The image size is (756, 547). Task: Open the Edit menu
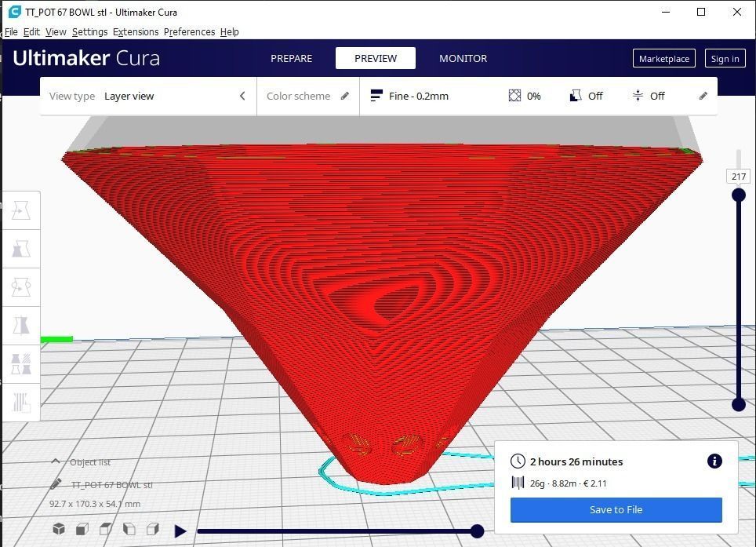[x=32, y=32]
